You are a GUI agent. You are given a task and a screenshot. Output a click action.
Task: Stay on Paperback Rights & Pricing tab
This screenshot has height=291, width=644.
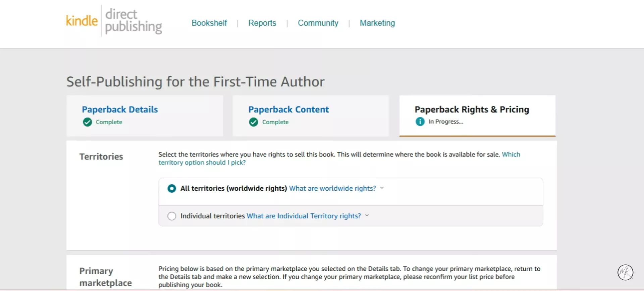472,109
